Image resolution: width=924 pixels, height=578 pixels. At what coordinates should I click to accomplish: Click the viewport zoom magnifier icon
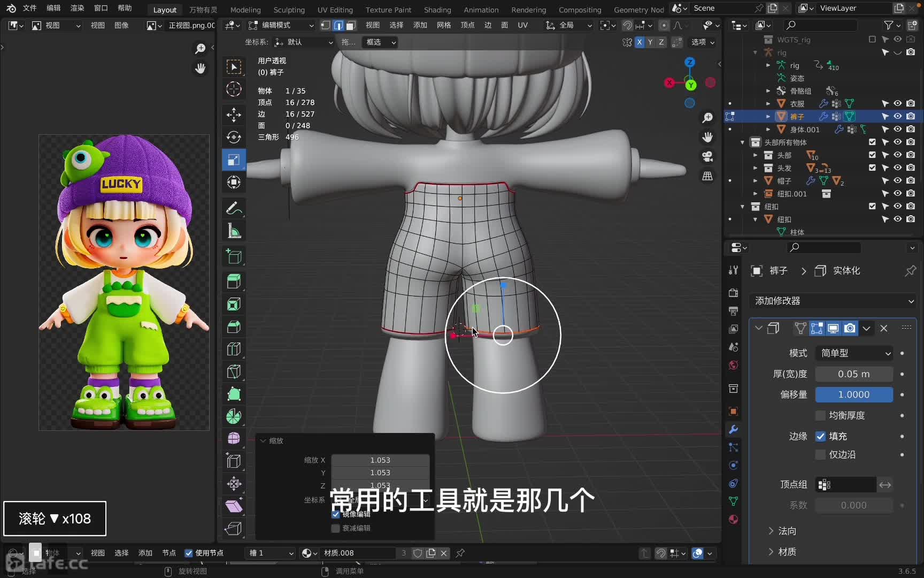[x=707, y=118]
